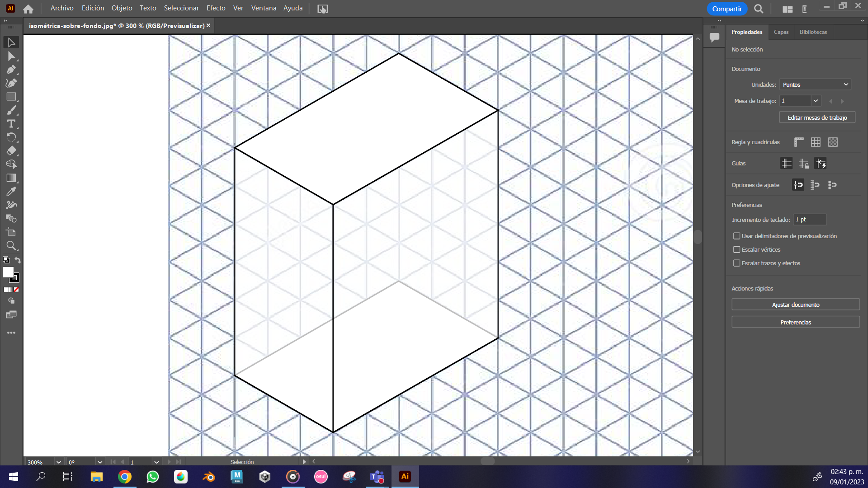Toggle show grid icon

pyautogui.click(x=816, y=142)
